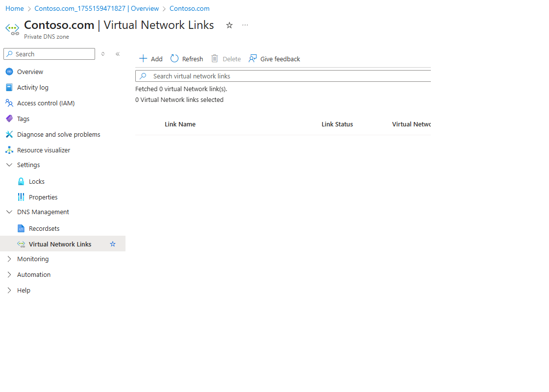
Task: Click the Virtual Network column header
Action: (x=411, y=124)
